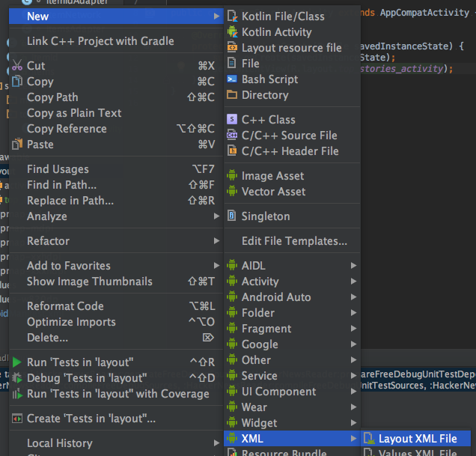The height and width of the screenshot is (456, 476).
Task: Click the Run with Coverage icon
Action: 17,394
